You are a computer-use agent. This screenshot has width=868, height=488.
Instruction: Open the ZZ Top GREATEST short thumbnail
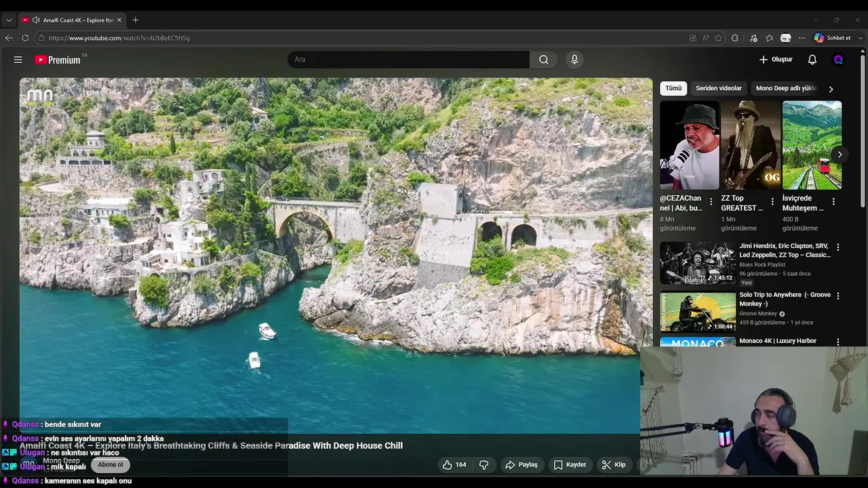coord(751,145)
